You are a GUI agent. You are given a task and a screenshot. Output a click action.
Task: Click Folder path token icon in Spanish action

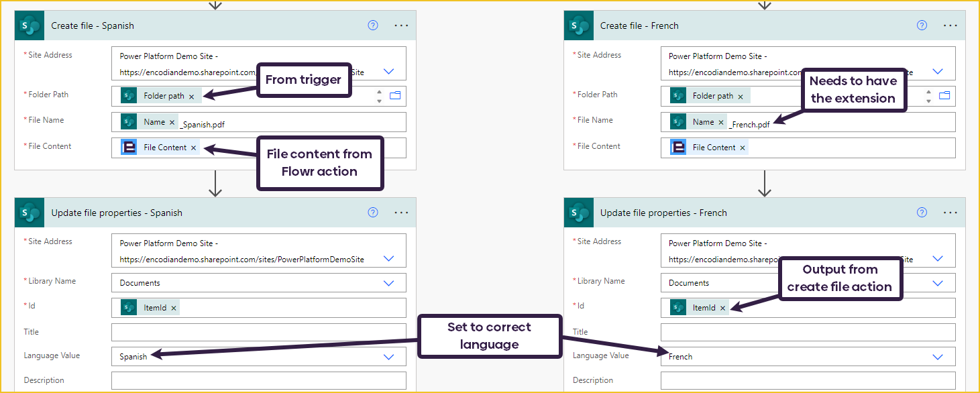[129, 96]
